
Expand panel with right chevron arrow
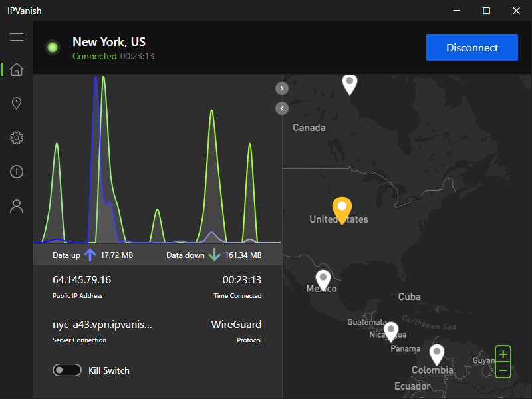[282, 88]
